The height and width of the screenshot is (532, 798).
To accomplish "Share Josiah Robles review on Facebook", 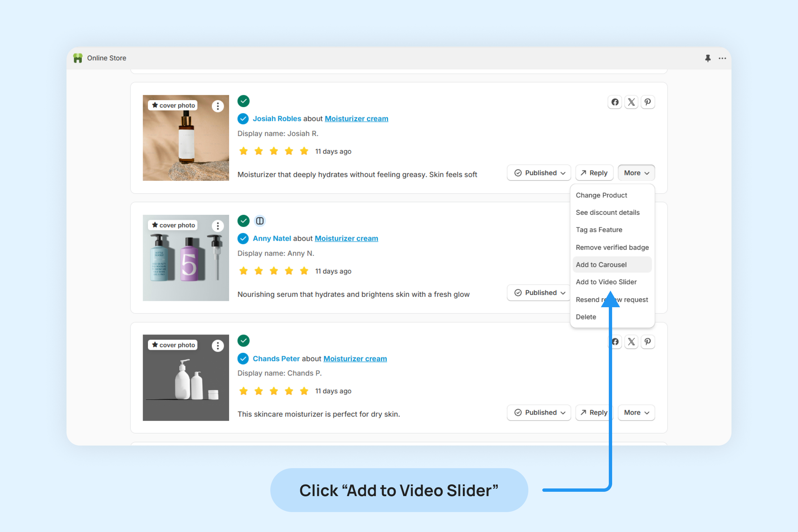I will 614,102.
